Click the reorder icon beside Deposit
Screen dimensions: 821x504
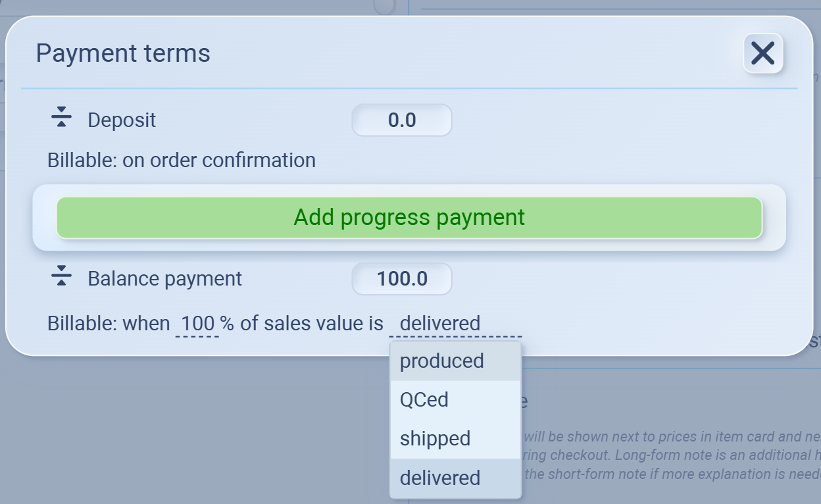tap(61, 118)
